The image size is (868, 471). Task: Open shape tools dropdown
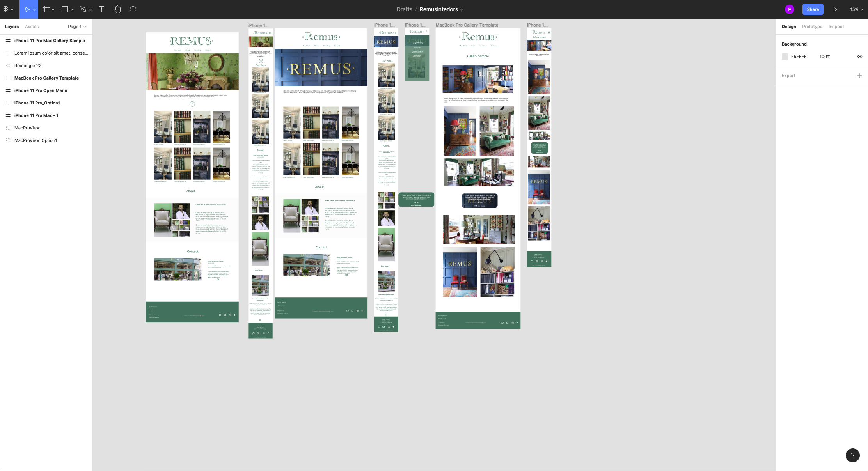tap(72, 9)
